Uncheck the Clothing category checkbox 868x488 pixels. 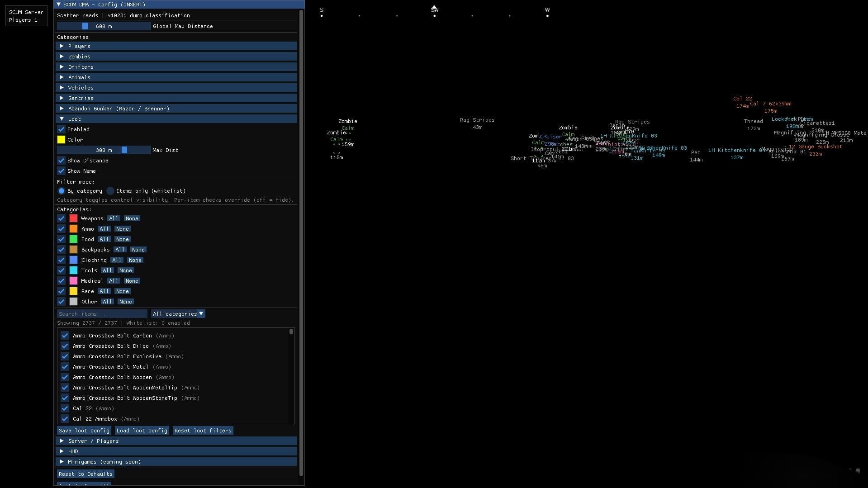[x=61, y=260]
